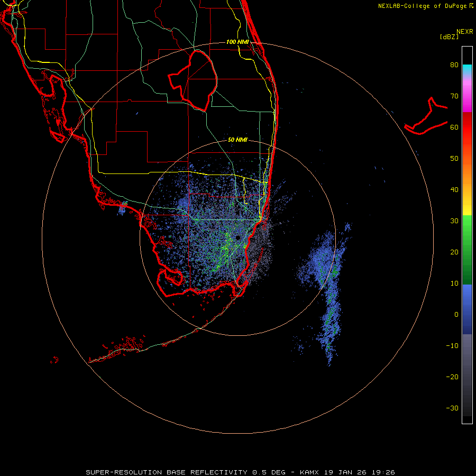Select the 20 dBZ scale value
Viewport: 476px width, 476px height.
(x=454, y=252)
